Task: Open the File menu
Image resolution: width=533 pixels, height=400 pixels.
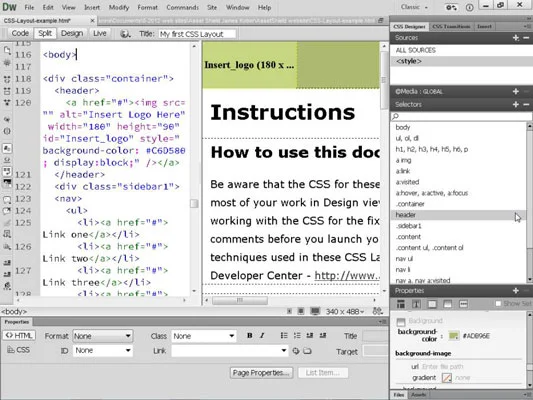Action: coord(29,7)
